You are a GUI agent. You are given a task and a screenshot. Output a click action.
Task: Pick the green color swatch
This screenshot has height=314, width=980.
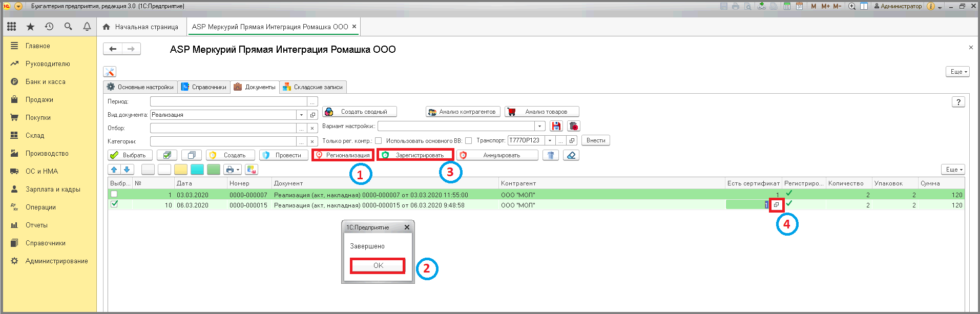[214, 170]
